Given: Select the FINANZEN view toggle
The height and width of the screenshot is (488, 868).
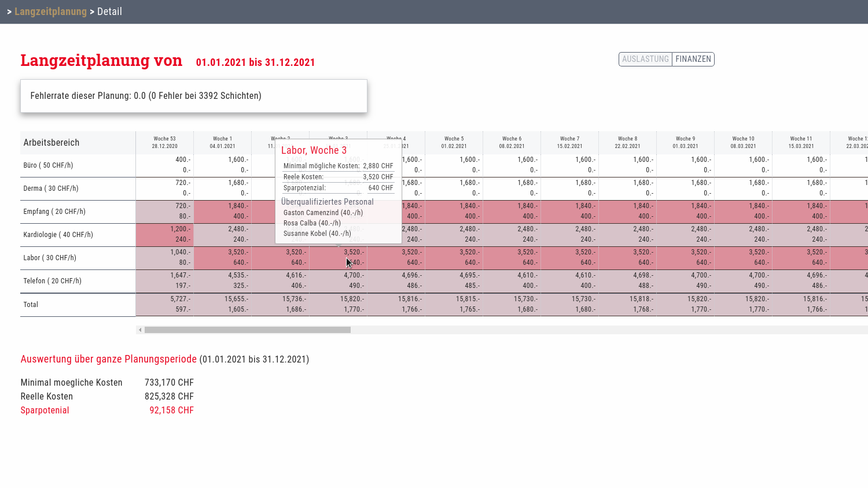Looking at the screenshot, I should point(693,59).
